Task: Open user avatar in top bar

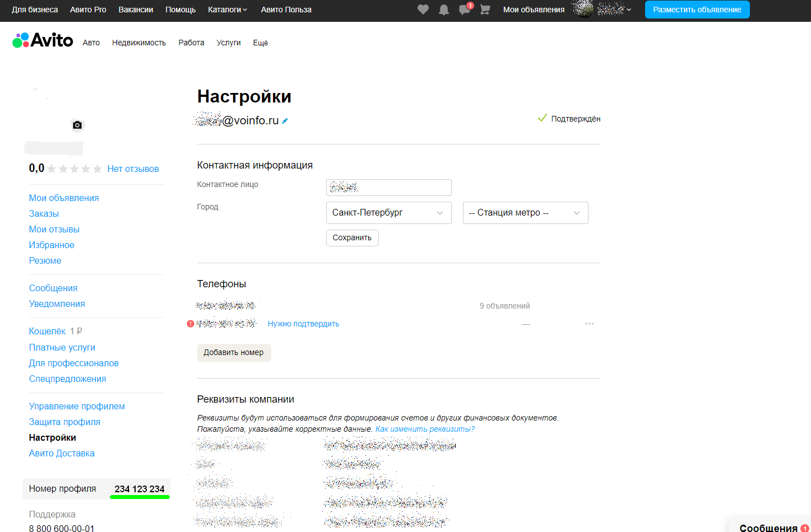Action: coord(583,10)
